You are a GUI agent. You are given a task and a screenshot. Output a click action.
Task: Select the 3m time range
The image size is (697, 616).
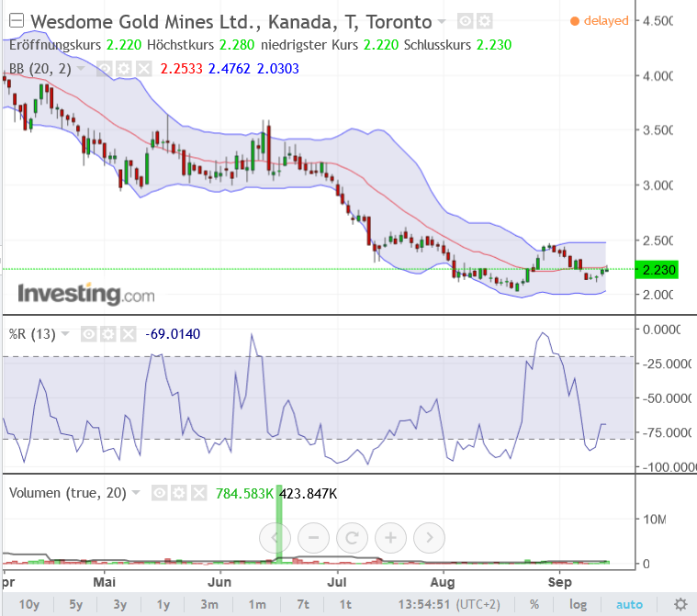point(209,604)
